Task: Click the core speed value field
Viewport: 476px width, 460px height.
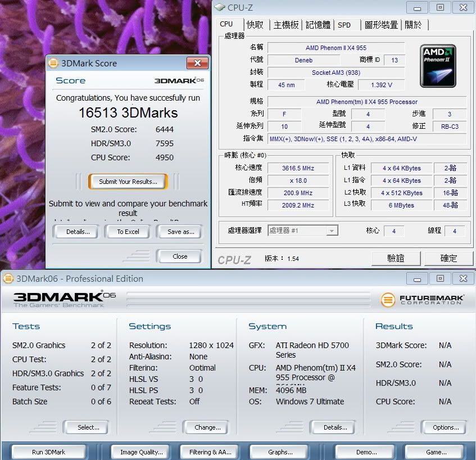Action: click(298, 168)
